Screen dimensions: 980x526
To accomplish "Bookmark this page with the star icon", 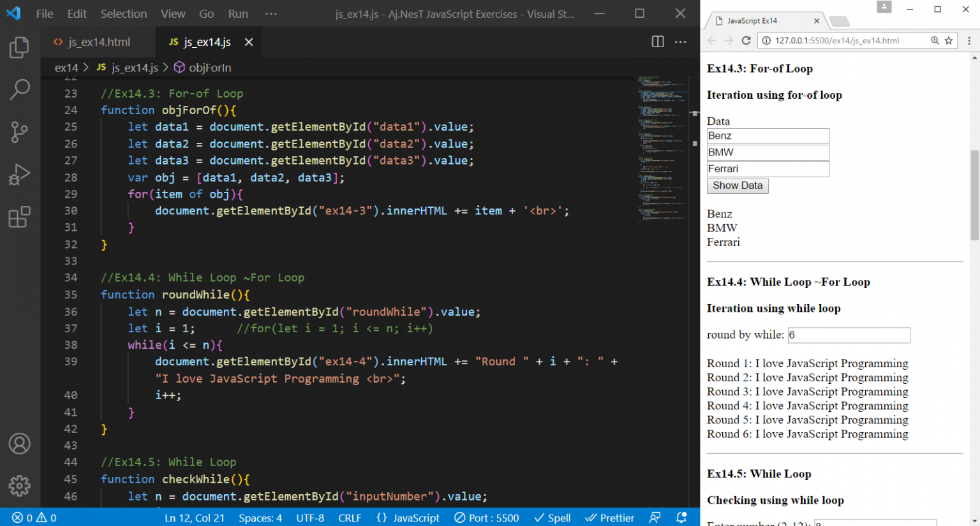I will point(949,41).
